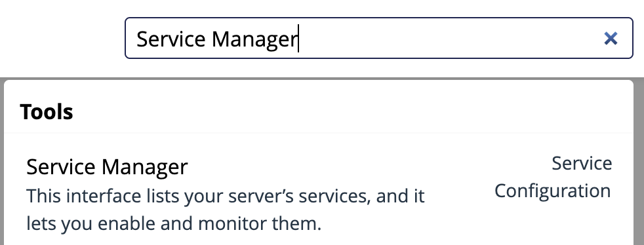Click the Tools section heading
644x245 pixels.
47,111
